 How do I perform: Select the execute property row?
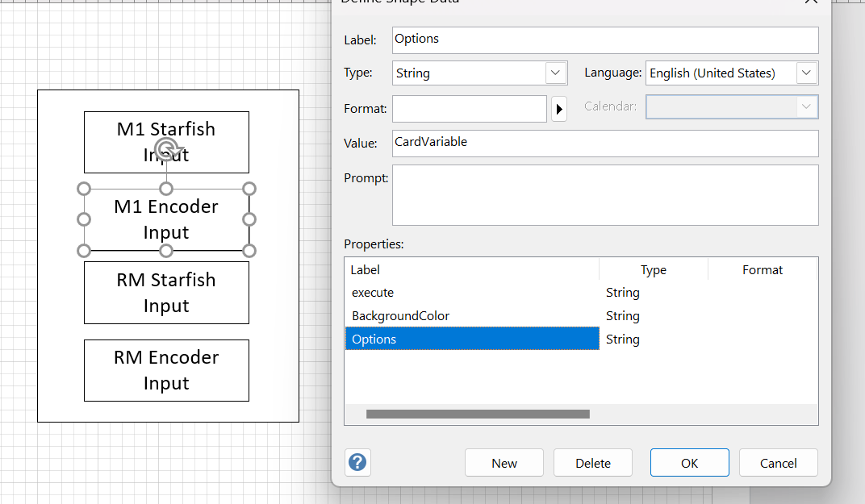(x=471, y=293)
